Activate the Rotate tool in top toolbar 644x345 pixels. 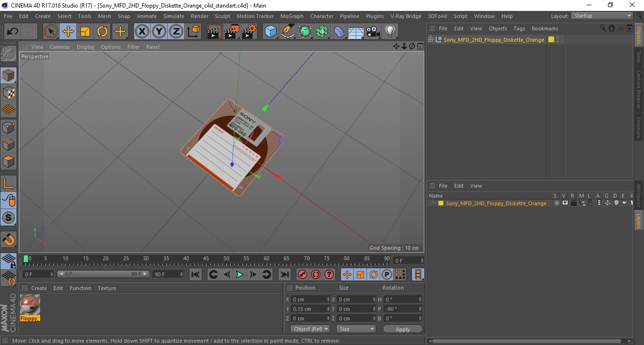tap(102, 32)
